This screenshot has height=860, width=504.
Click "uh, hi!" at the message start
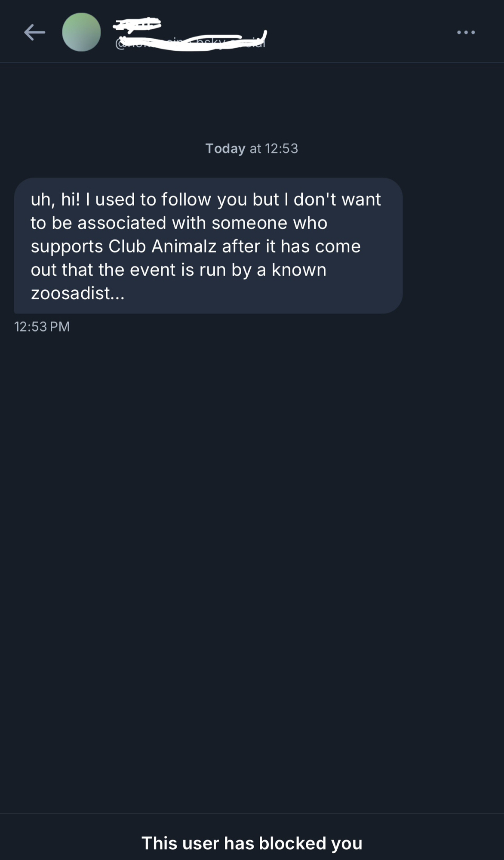(55, 200)
